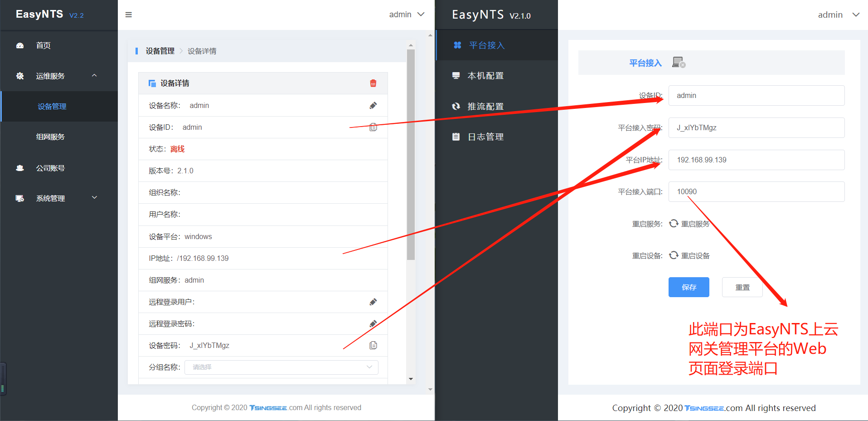868x421 pixels.
Task: Click the 平台接入端口 input field
Action: coord(756,191)
